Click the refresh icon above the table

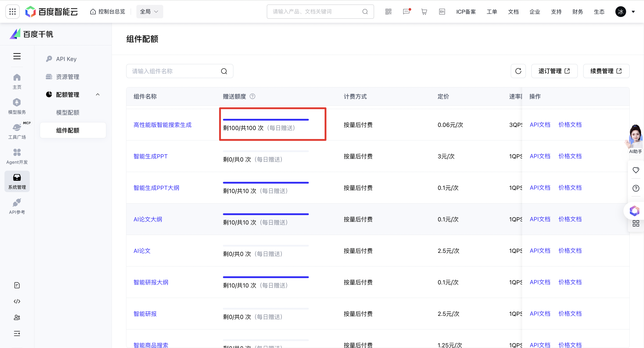pos(518,71)
